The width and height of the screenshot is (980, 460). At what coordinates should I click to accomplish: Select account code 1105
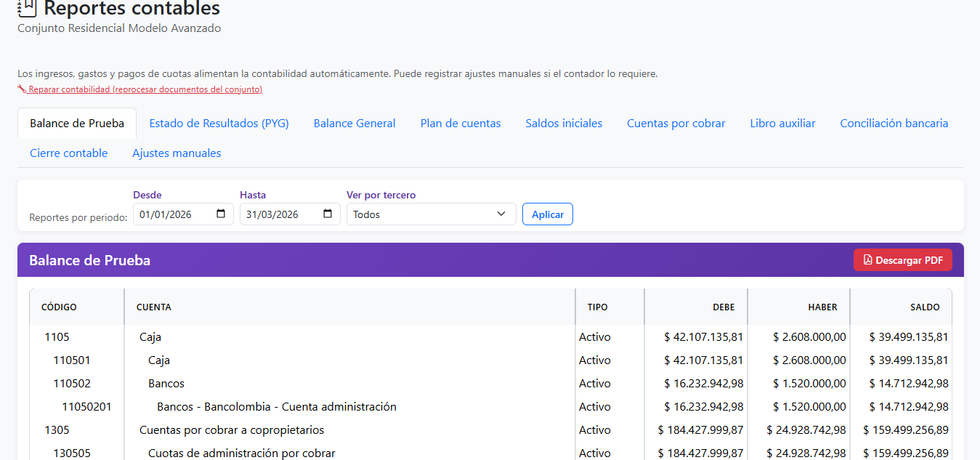(x=57, y=337)
